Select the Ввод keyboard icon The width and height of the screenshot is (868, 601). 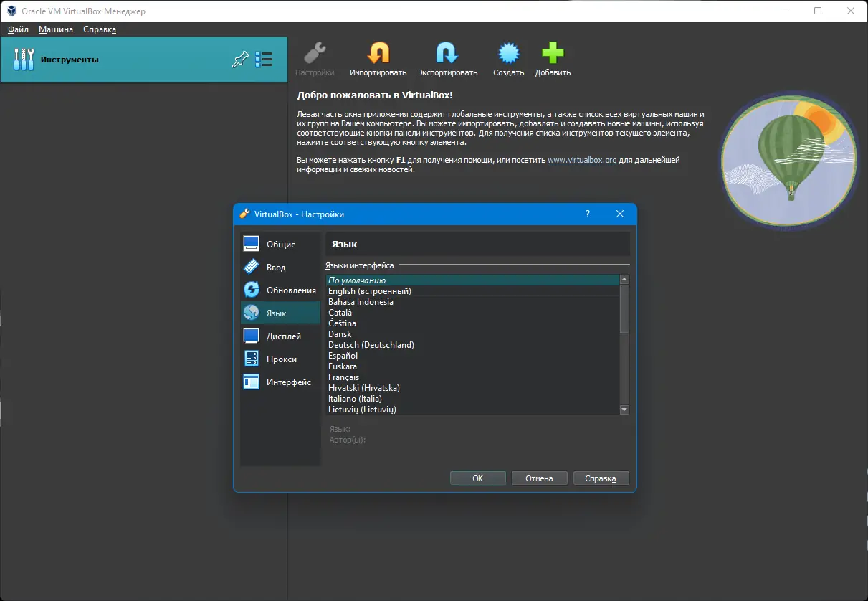click(x=251, y=267)
